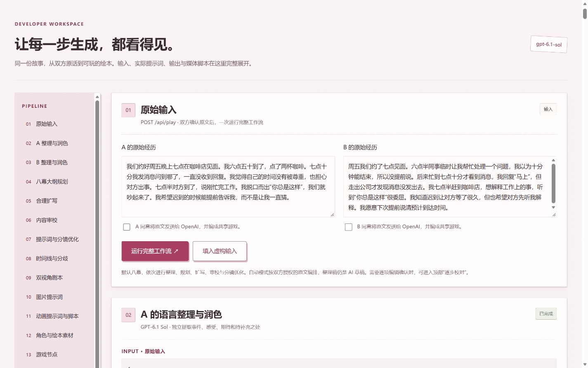Image resolution: width=588 pixels, height=368 pixels.
Task: Click inside the A 的原始经历 text area
Action: [228, 187]
